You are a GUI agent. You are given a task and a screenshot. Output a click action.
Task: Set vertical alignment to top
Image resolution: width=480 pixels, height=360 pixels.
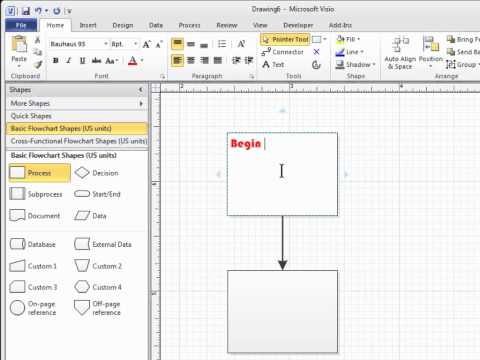tap(177, 44)
